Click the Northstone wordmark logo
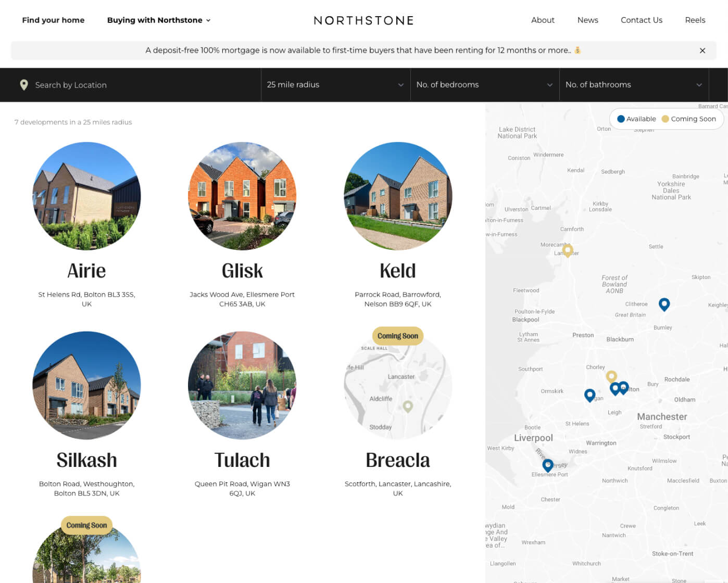Viewport: 728px width, 583px height. (363, 20)
